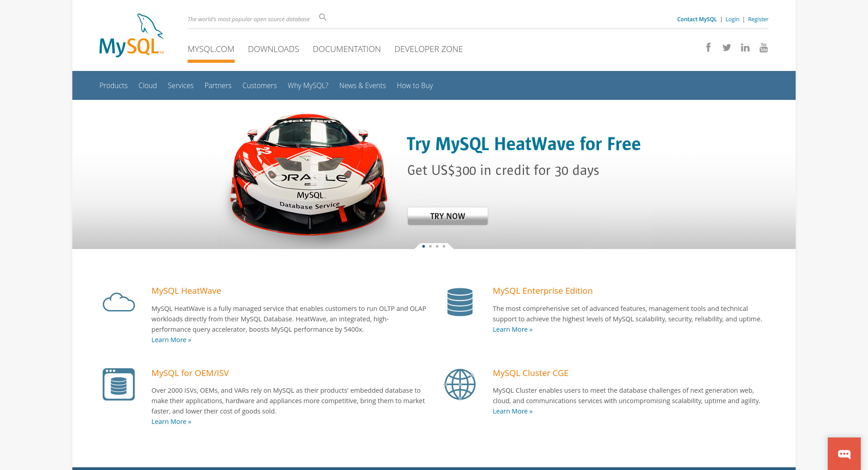This screenshot has width=868, height=470.
Task: Select the MYSQL.COM tab
Action: 211,49
